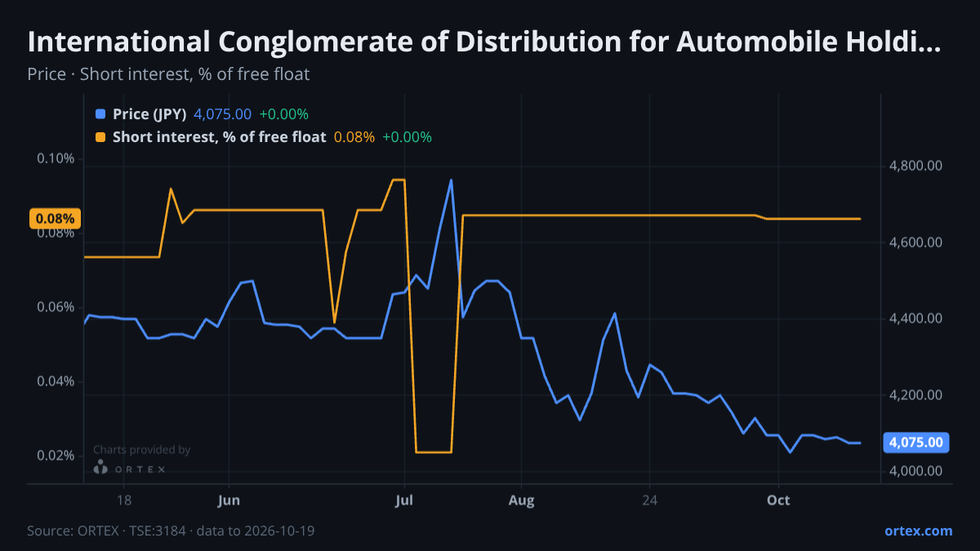Click the 18 x-axis date label
The image size is (980, 551).
pos(124,500)
